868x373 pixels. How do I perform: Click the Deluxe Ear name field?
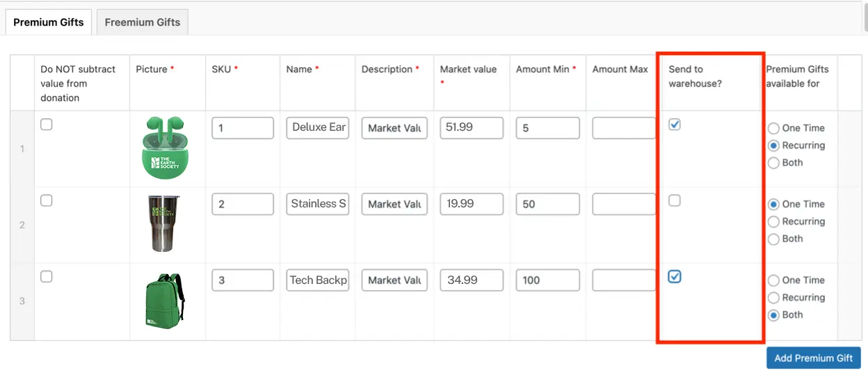[318, 128]
